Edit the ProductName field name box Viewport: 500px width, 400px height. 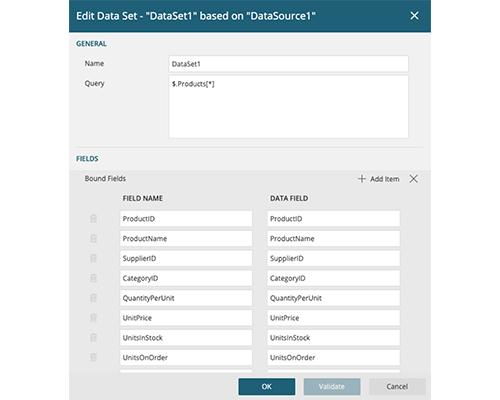186,238
